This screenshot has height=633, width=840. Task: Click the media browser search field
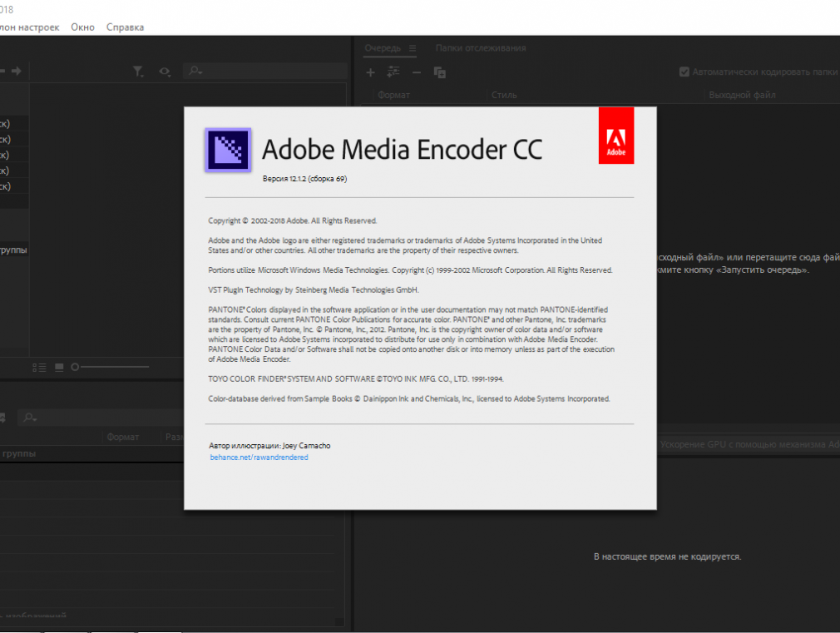click(x=265, y=71)
